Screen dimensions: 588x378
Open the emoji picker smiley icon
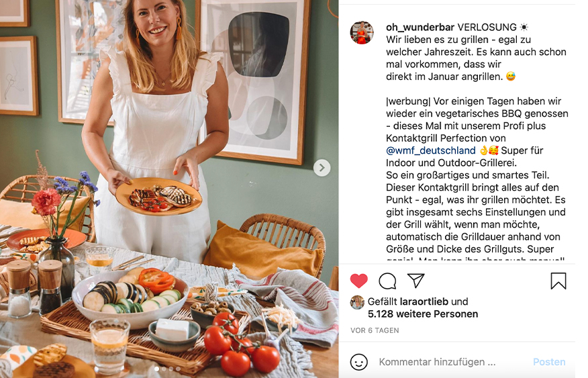[359, 362]
